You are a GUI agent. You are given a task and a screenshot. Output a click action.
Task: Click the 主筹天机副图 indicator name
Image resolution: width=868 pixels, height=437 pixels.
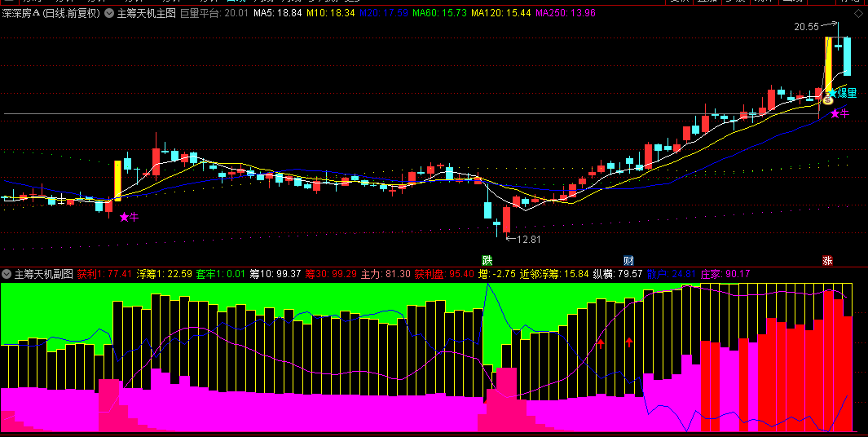point(44,274)
